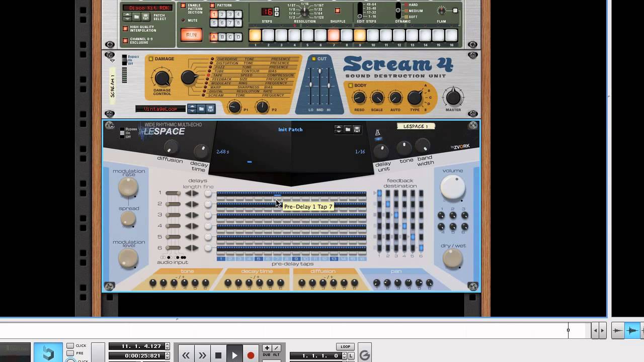This screenshot has height=362, width=644.
Task: Increase Redrum steps count arrow
Action: pos(276,9)
